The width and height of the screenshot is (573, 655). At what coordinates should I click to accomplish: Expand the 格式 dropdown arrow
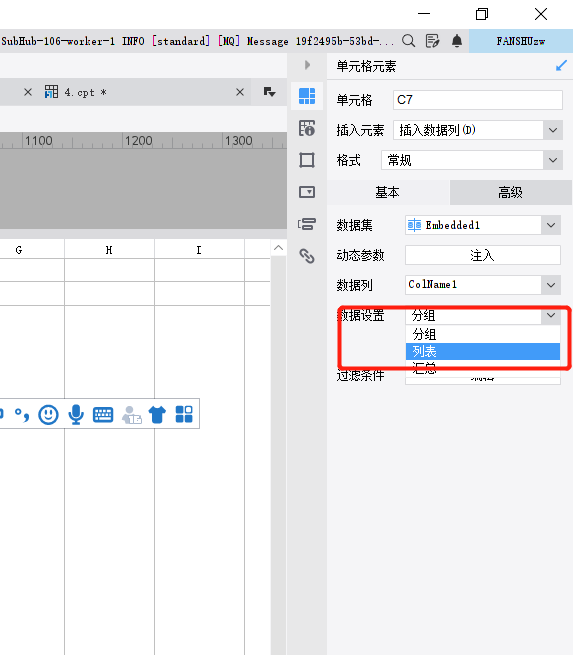pyautogui.click(x=553, y=160)
